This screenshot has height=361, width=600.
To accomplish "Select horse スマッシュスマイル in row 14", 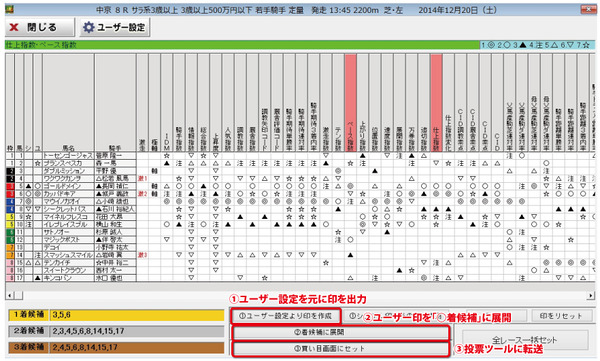I will [68, 255].
